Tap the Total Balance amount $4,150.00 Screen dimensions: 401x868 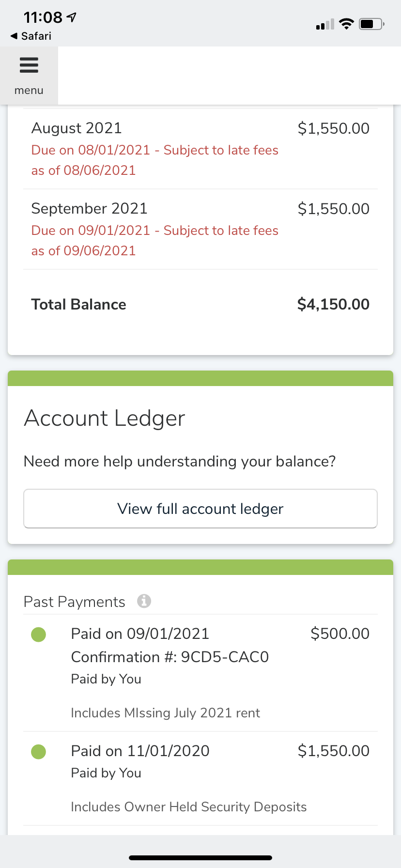coord(333,304)
